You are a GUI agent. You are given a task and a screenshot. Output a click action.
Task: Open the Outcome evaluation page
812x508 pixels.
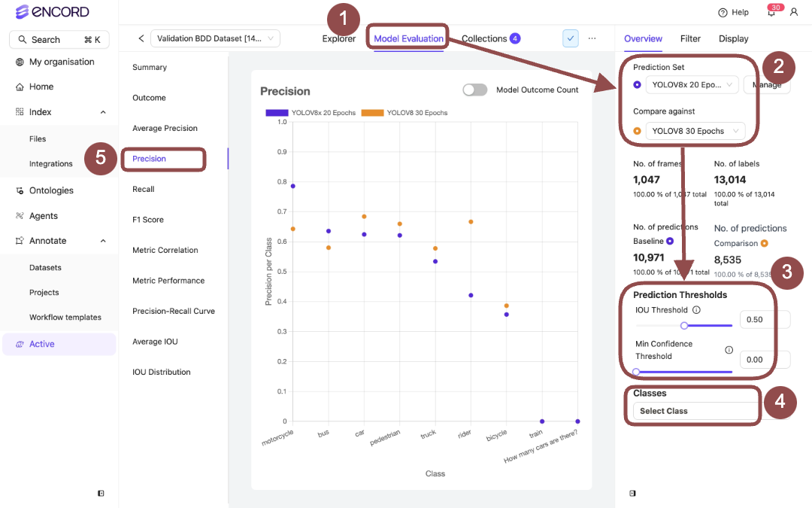(149, 98)
